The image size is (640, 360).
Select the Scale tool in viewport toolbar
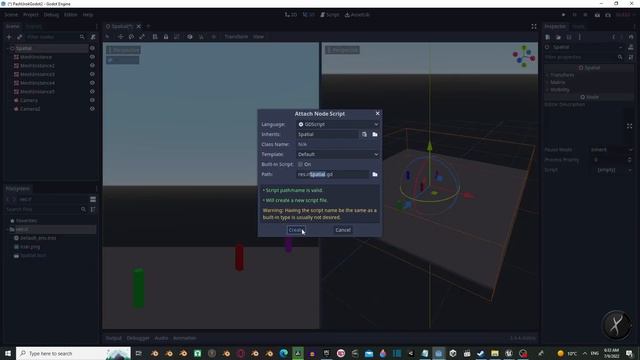click(142, 37)
